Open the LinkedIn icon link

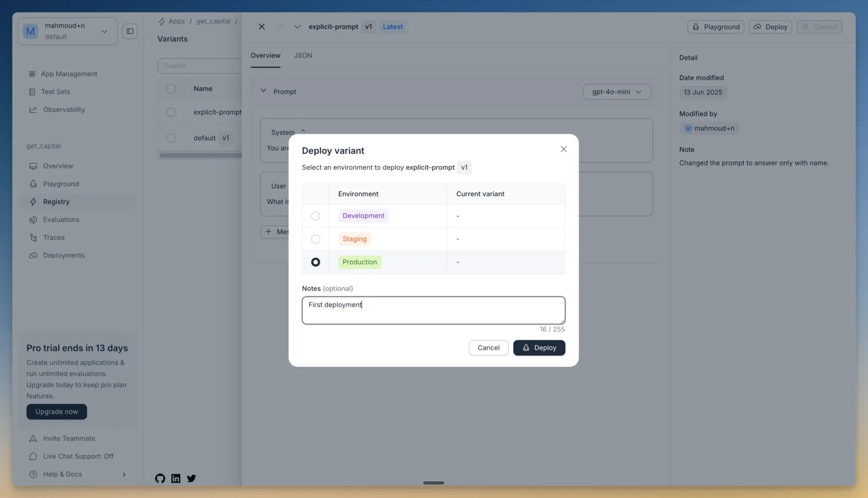[x=176, y=478]
